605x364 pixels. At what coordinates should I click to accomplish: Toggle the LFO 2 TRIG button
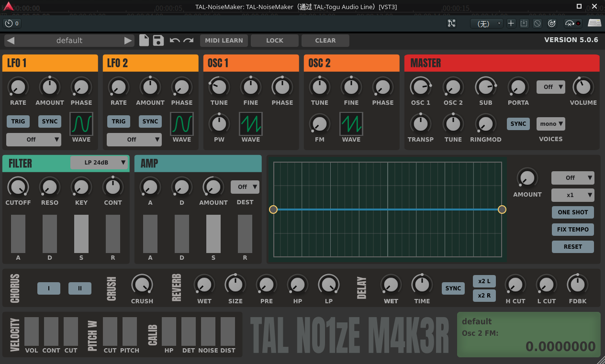(x=118, y=121)
